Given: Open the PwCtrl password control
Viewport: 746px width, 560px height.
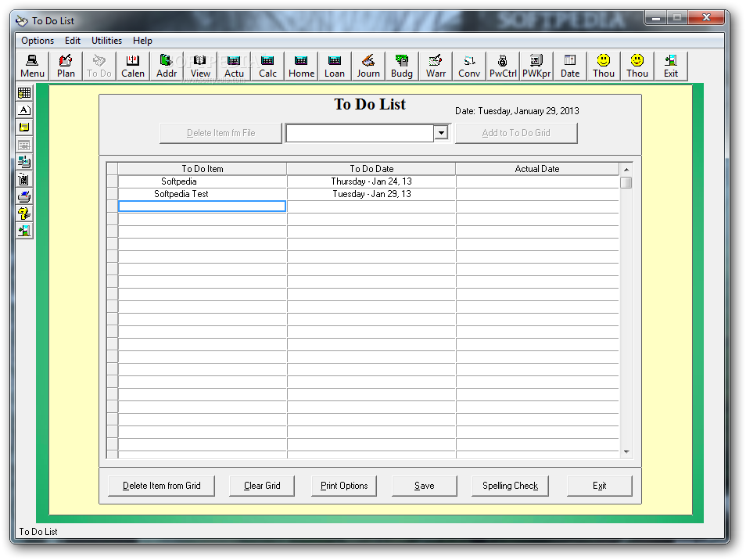Looking at the screenshot, I should [x=503, y=66].
